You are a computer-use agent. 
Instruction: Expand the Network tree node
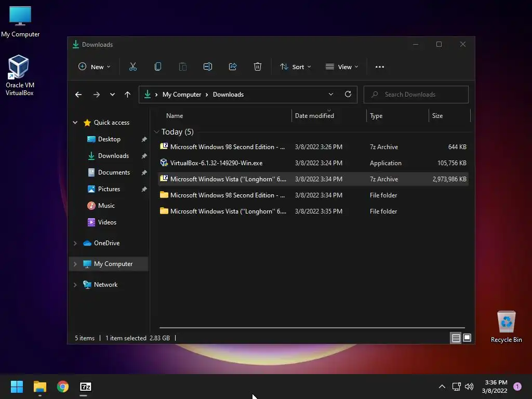click(75, 285)
